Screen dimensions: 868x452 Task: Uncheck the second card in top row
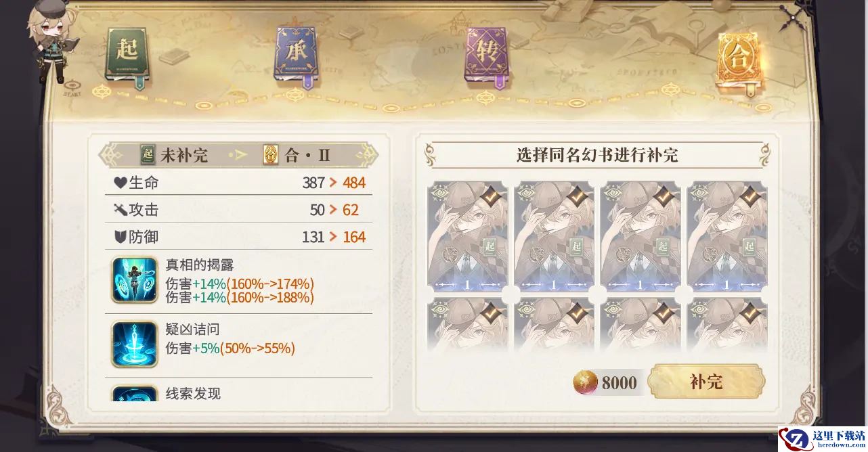coord(555,236)
